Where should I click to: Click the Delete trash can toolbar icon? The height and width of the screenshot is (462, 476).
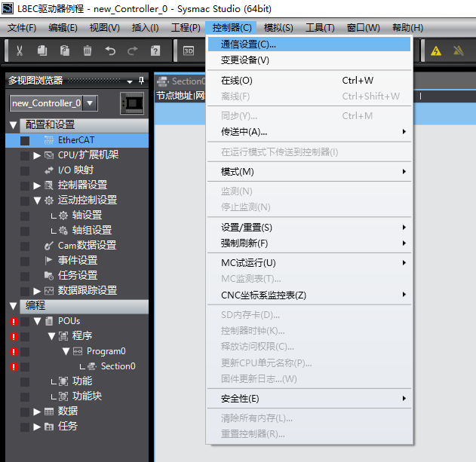[x=88, y=50]
